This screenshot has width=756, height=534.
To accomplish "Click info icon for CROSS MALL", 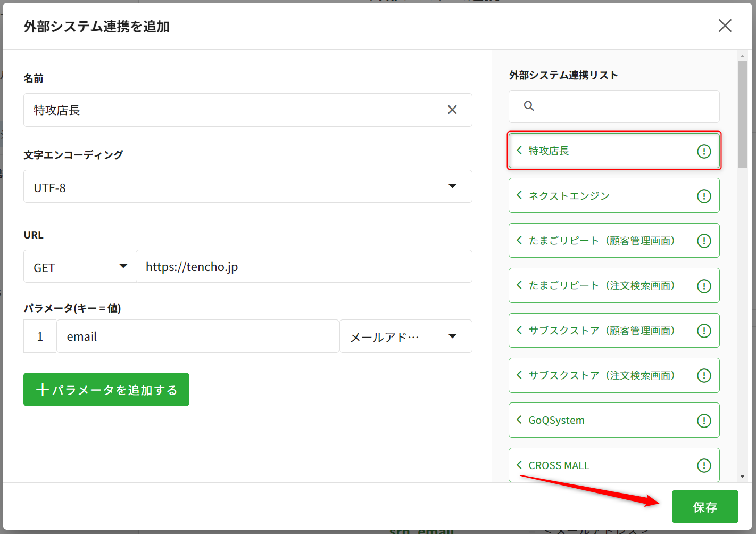I will pyautogui.click(x=704, y=465).
